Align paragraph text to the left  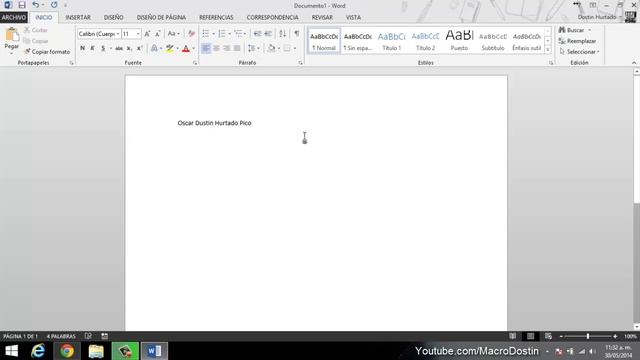(x=206, y=49)
